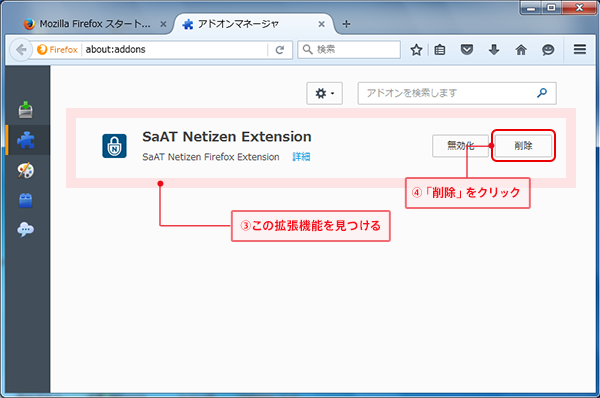Open a new tab with plus button
This screenshot has width=600, height=398.
[x=346, y=24]
